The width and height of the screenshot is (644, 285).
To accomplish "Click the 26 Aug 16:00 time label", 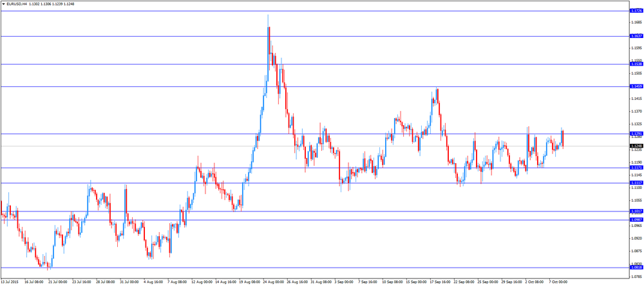I will [296, 282].
